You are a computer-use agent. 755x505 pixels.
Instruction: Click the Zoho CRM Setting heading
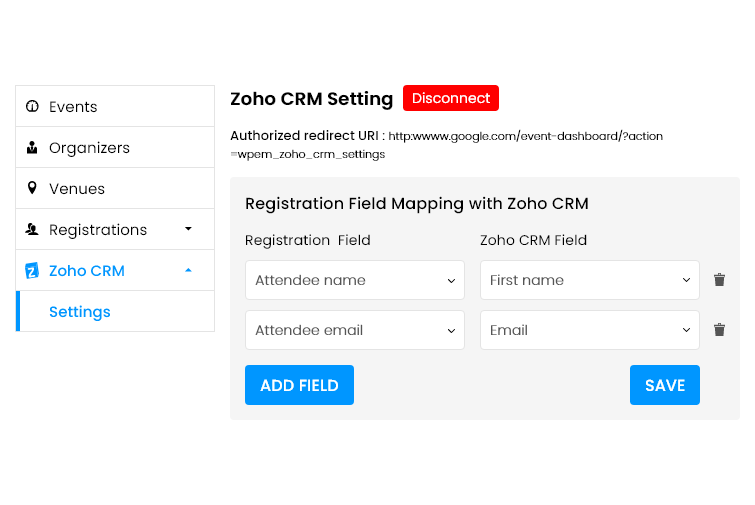312,99
